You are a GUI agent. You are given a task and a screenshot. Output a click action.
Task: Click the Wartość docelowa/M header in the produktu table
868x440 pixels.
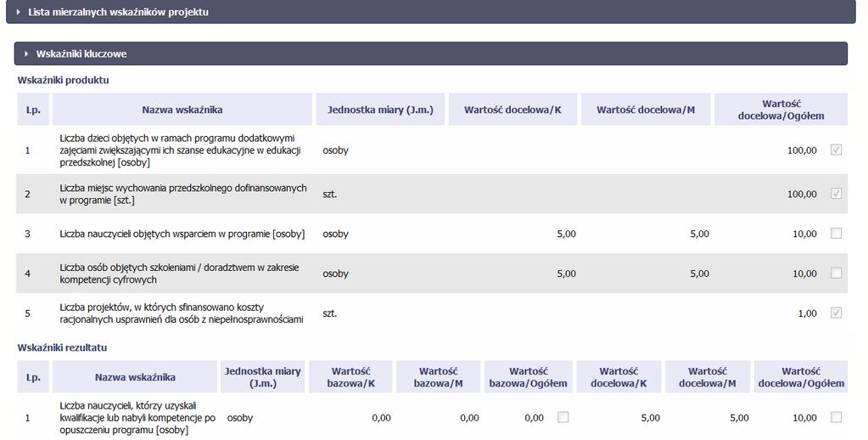coord(646,110)
